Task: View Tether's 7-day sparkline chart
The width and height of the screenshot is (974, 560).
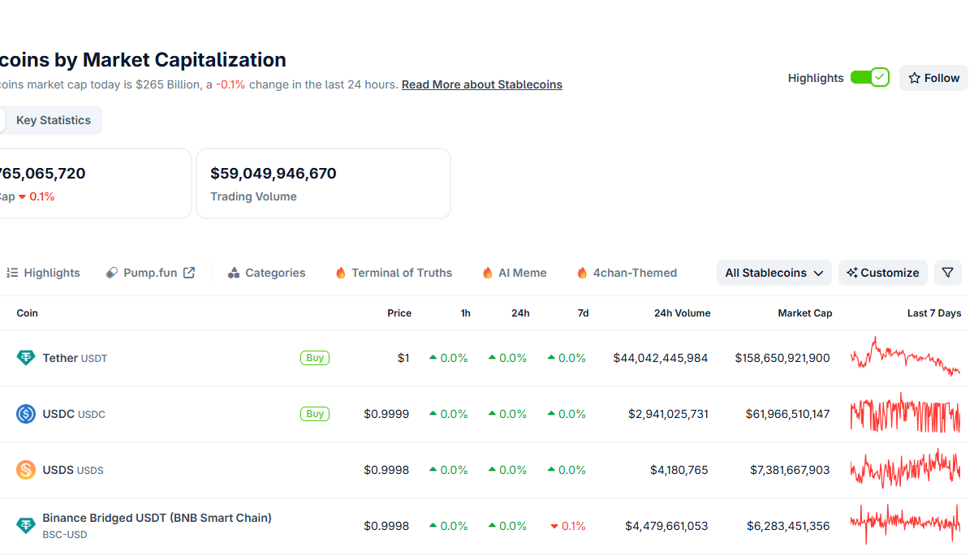Action: pyautogui.click(x=905, y=356)
